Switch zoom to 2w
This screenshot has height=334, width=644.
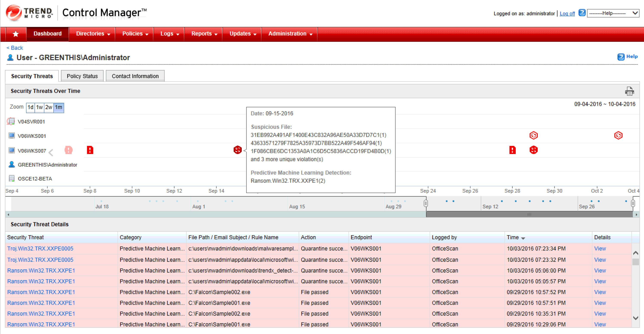pos(49,108)
